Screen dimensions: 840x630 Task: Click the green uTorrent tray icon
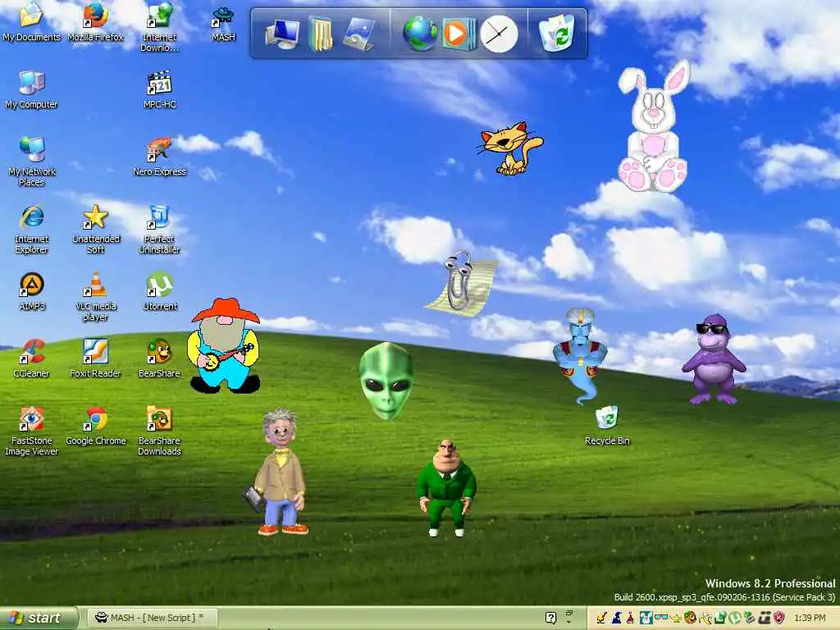735,618
